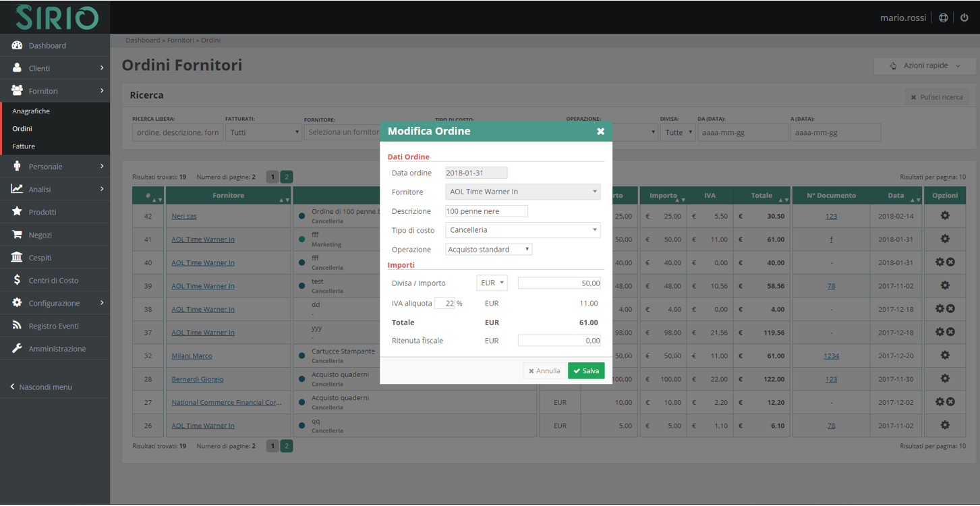This screenshot has height=506, width=980.
Task: Select Anagrafiche in the Fornitori submenu
Action: 31,111
